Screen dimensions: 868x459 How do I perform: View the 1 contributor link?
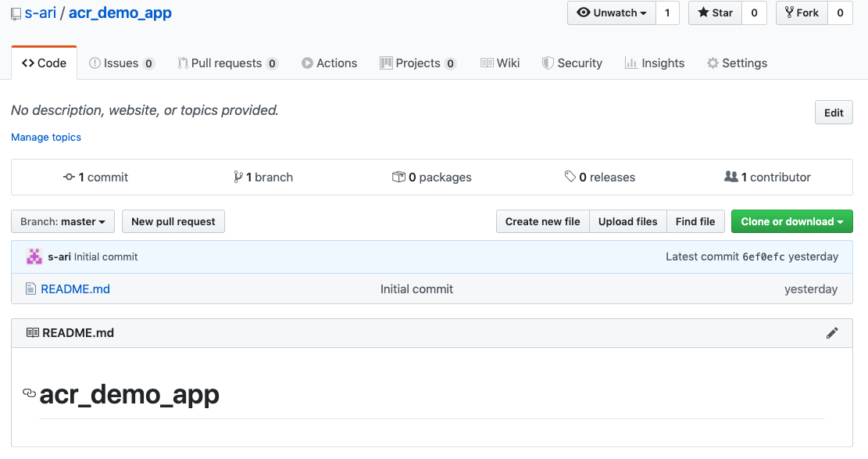(x=768, y=178)
